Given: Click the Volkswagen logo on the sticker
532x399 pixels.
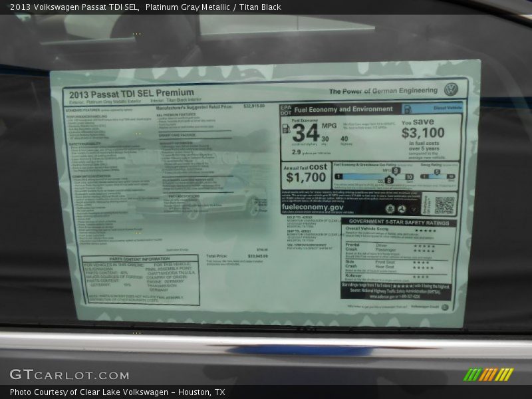Looking at the screenshot, I should [x=451, y=90].
